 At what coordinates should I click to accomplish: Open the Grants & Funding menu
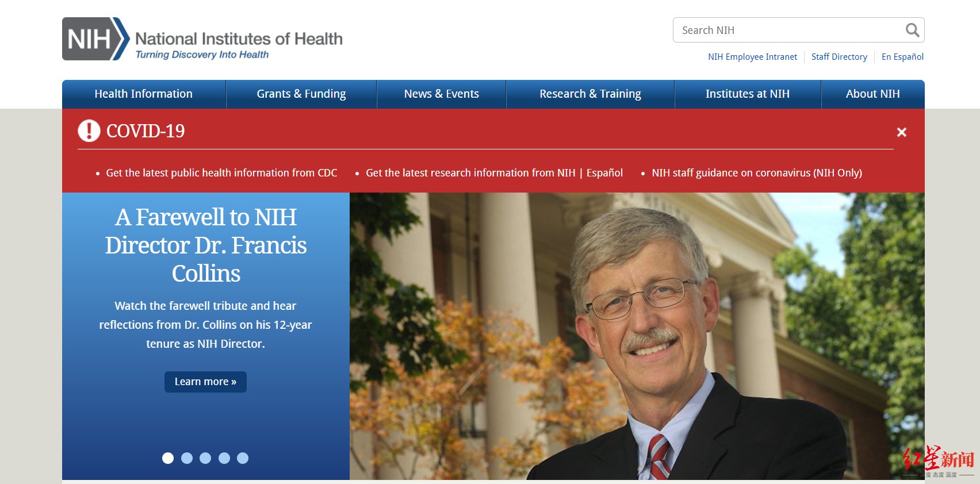tap(301, 94)
